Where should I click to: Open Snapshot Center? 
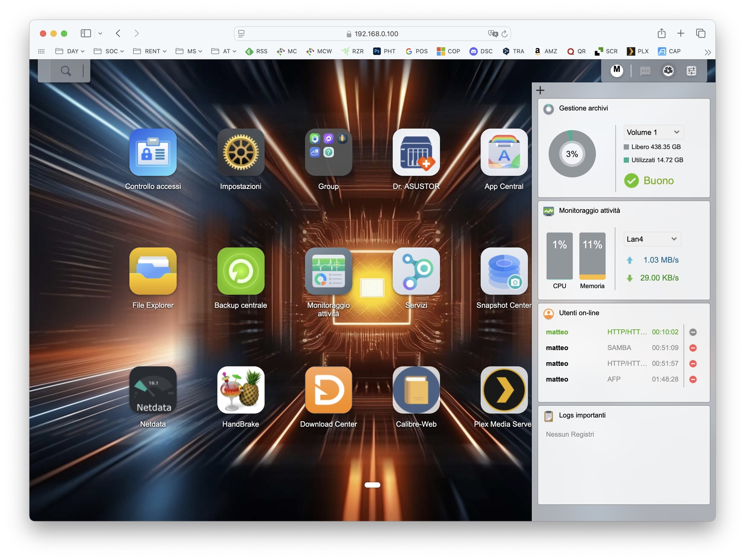pos(504,271)
